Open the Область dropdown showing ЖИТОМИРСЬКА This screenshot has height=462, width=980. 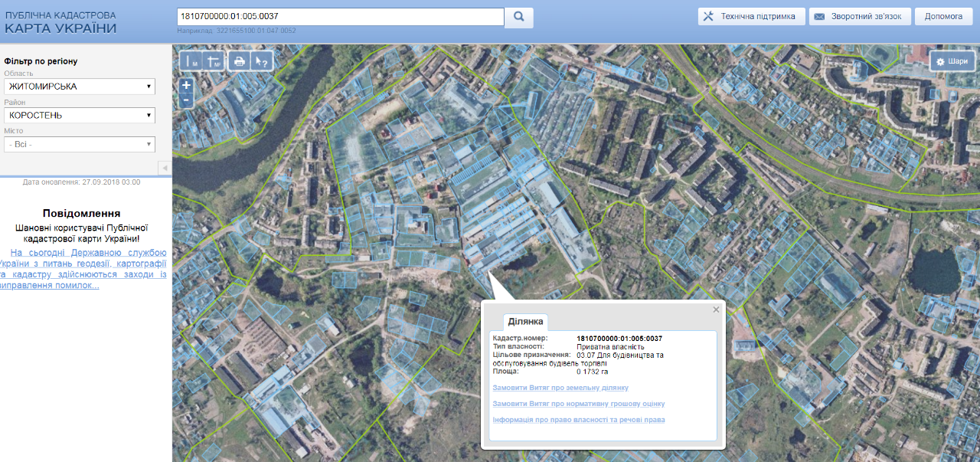click(79, 87)
